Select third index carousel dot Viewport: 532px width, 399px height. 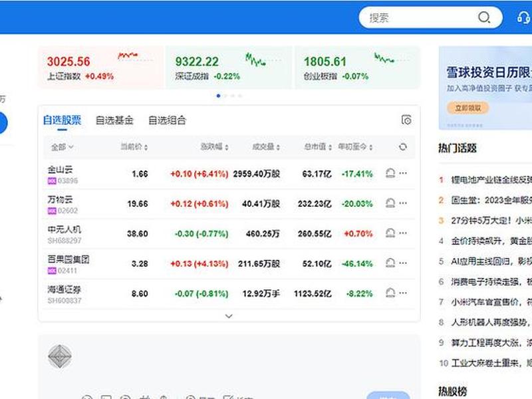click(x=233, y=96)
